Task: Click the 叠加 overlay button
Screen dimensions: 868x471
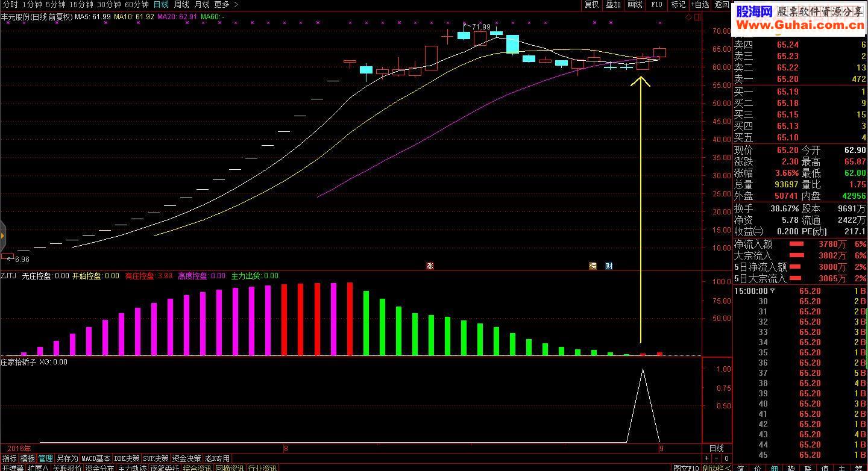Action: pos(614,4)
